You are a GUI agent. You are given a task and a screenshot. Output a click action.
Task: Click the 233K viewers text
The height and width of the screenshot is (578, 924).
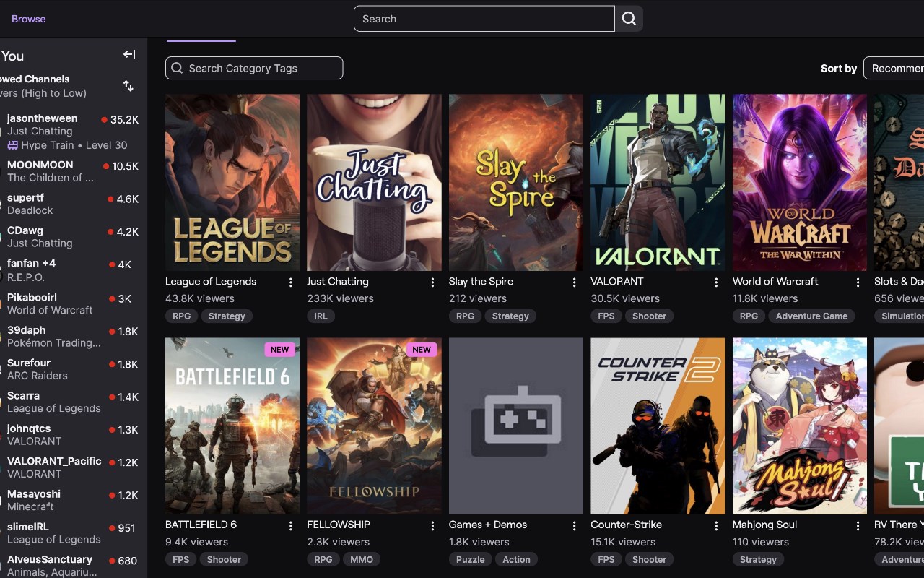pyautogui.click(x=340, y=298)
